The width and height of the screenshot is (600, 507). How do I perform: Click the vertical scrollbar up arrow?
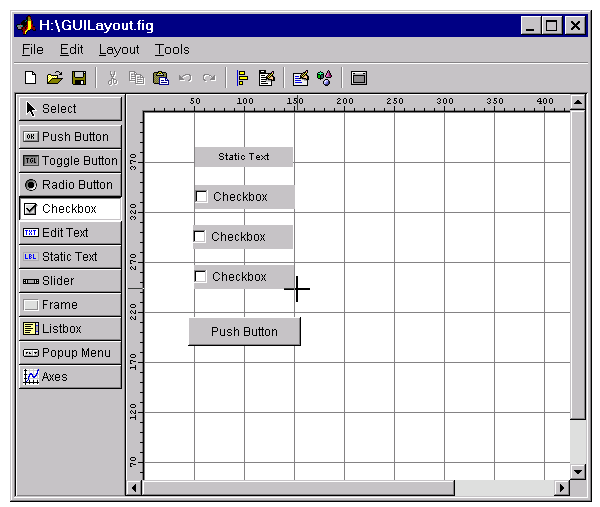(578, 102)
